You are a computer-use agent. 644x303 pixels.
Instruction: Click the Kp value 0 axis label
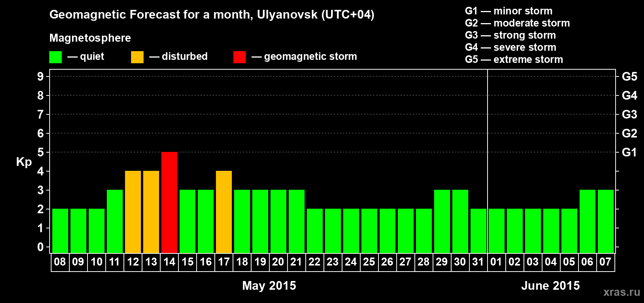[41, 247]
